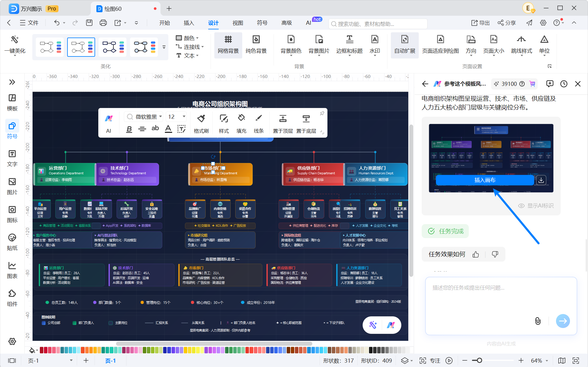Open the 贴纸 stickers sidebar panel
This screenshot has width=588, height=367.
[12, 242]
